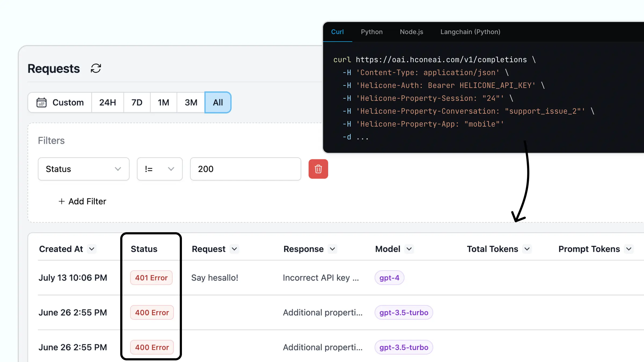Click the Helicone-Property-Conversation header line
The image size is (644, 362).
coord(469,111)
